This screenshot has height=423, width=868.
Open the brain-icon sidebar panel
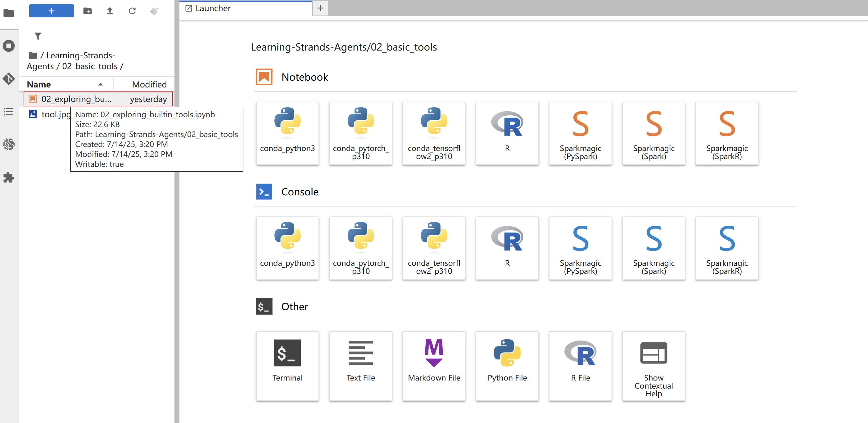[x=9, y=145]
